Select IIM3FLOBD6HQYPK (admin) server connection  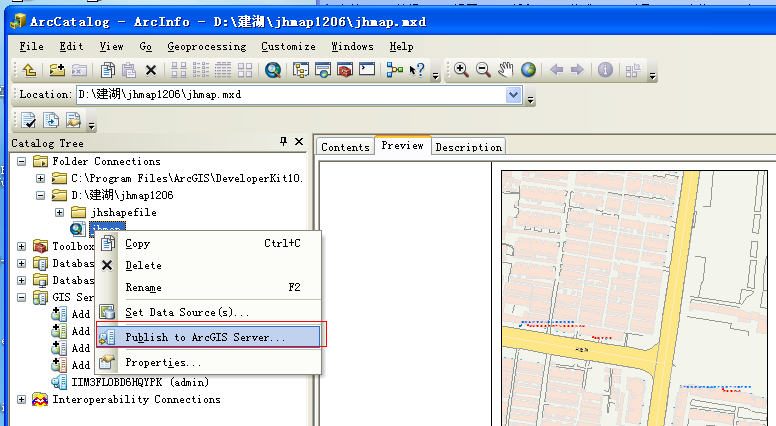coord(140,382)
